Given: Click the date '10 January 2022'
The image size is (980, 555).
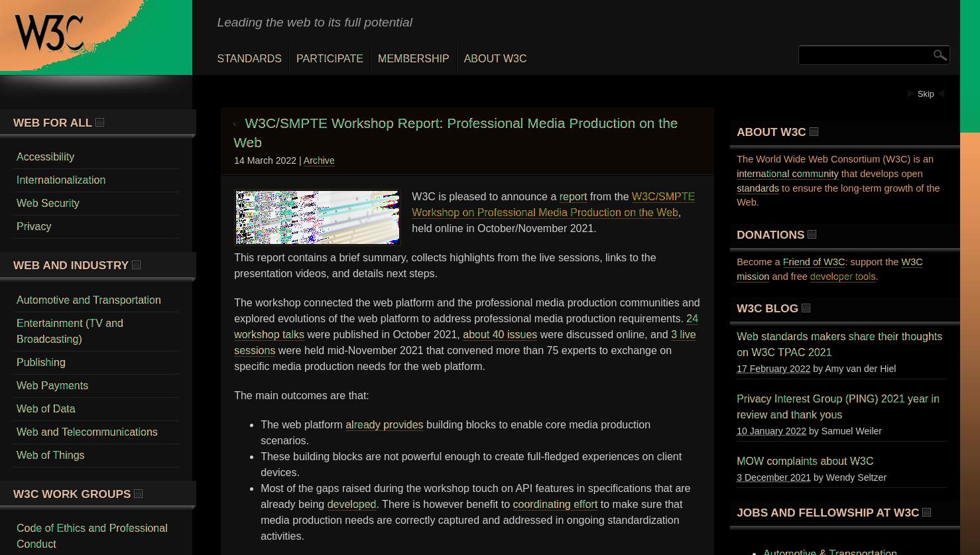Looking at the screenshot, I should (771, 431).
